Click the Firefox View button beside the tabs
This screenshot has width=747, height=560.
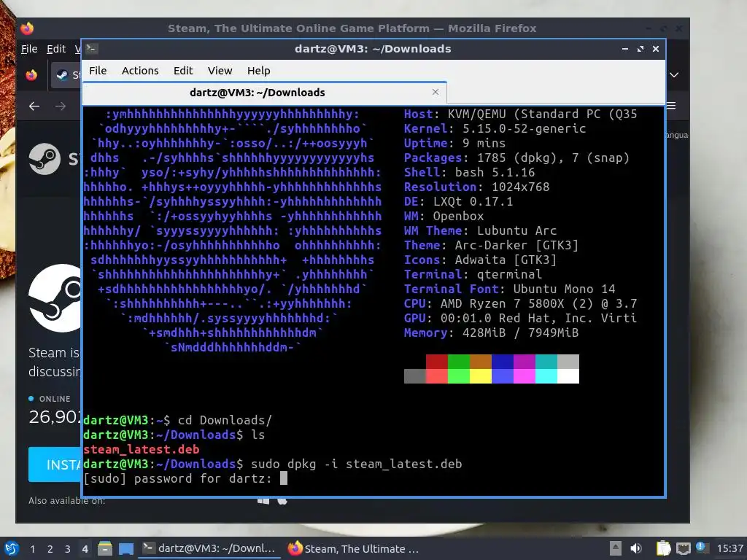coord(31,75)
